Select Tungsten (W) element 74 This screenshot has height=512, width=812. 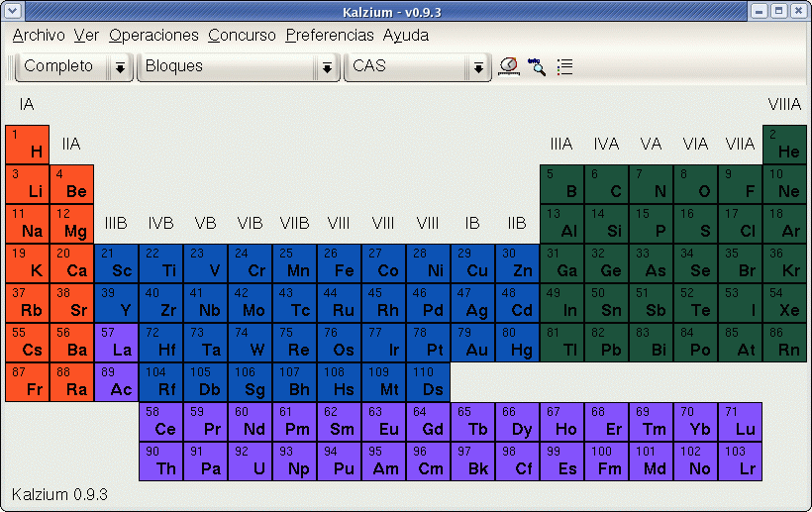click(251, 343)
